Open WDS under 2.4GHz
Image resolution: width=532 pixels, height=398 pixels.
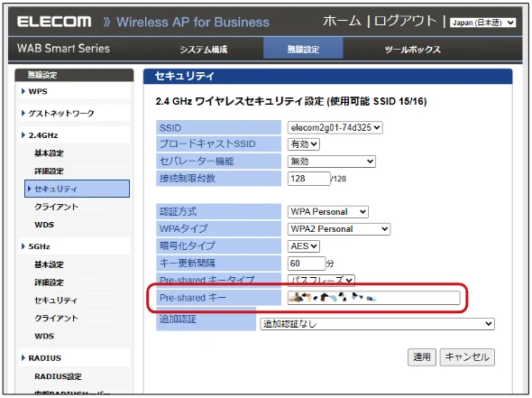[x=44, y=225]
